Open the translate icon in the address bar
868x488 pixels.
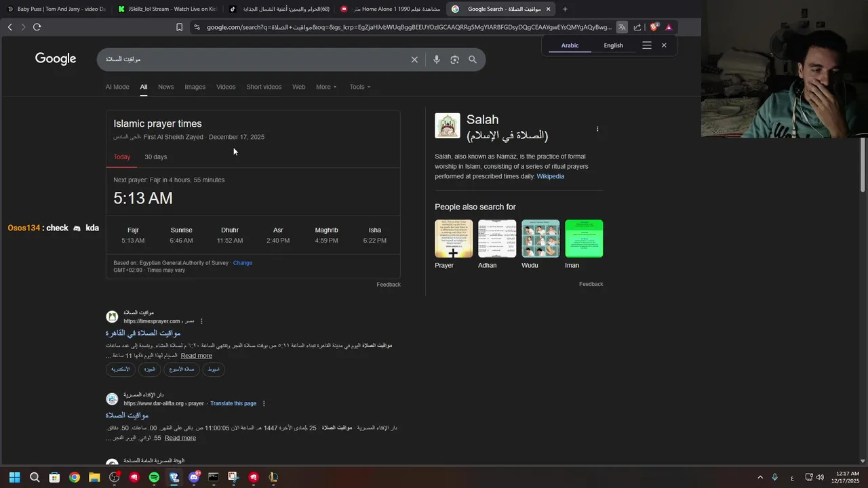point(622,27)
